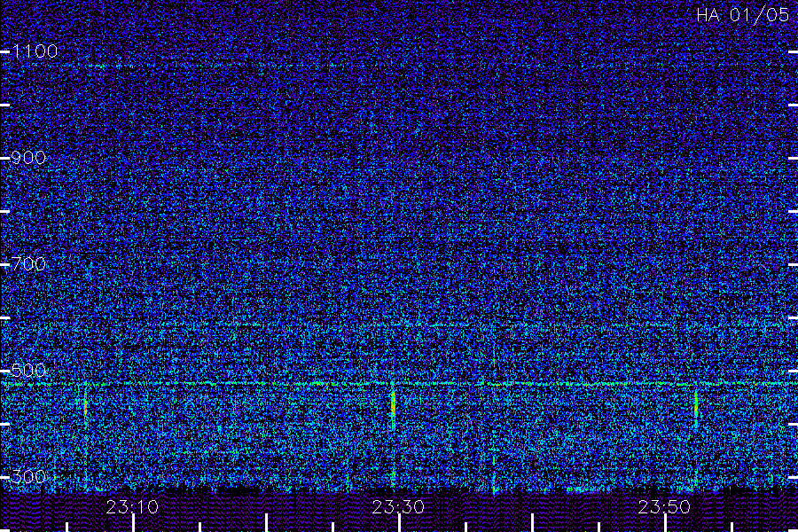Click the 1100 frequency axis label
798x532 pixels.
tap(35, 51)
